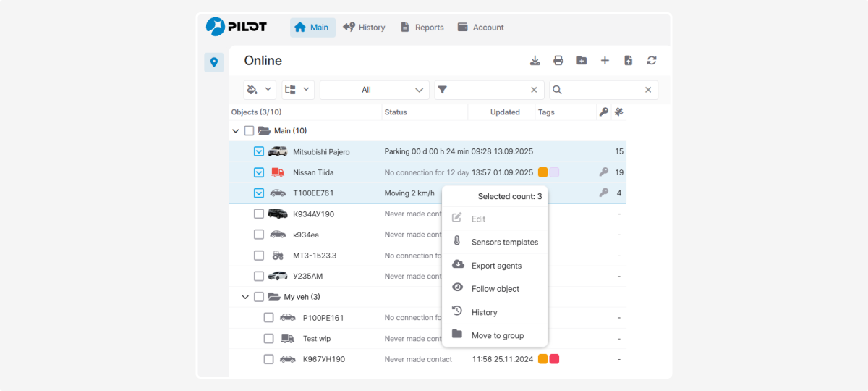868x391 pixels.
Task: Tick the My veh group checkbox
Action: [258, 297]
